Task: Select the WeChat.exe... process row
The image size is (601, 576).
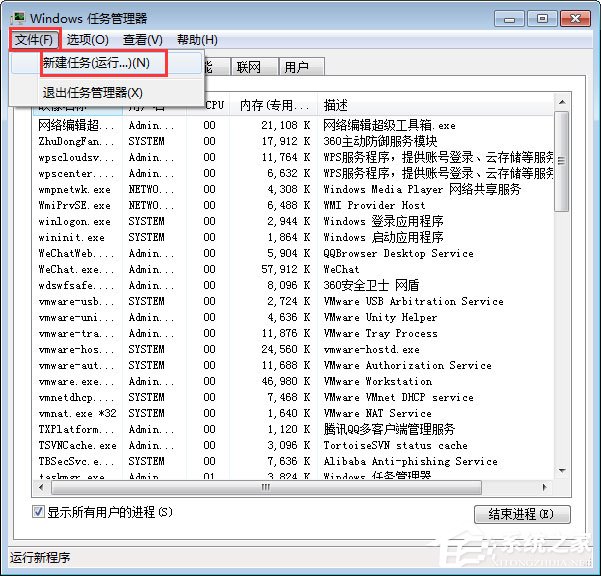Action: pos(293,269)
